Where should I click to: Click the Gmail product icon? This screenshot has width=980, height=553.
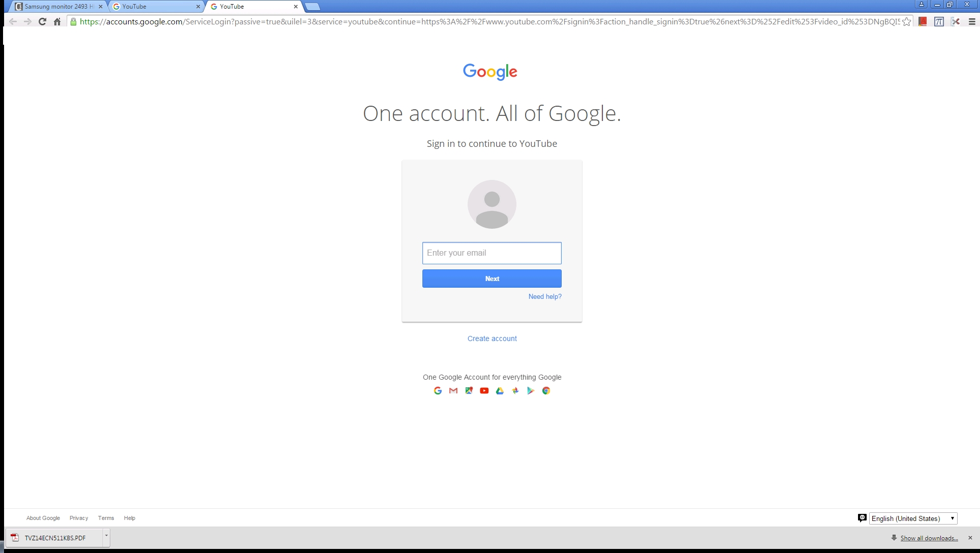point(453,390)
